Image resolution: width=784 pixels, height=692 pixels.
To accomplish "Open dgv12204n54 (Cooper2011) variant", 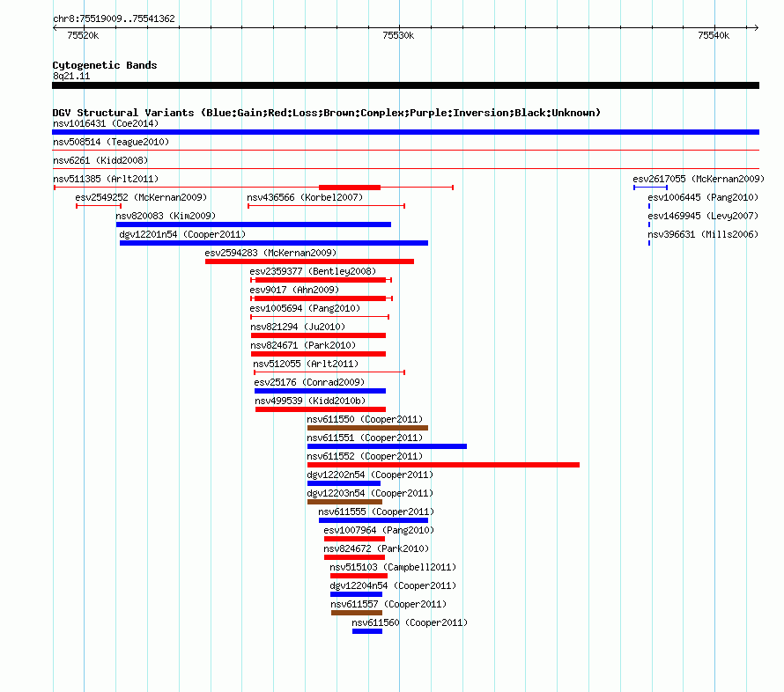I will pyautogui.click(x=393, y=585).
